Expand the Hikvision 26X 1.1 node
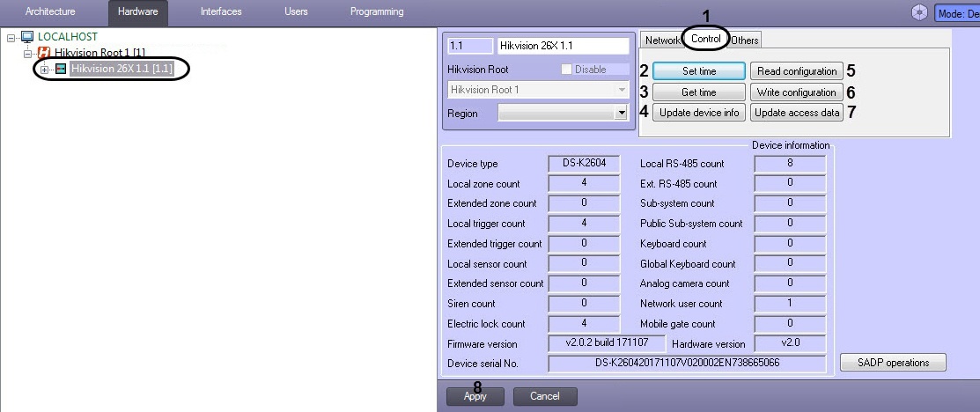The width and height of the screenshot is (980, 412). pyautogui.click(x=44, y=70)
